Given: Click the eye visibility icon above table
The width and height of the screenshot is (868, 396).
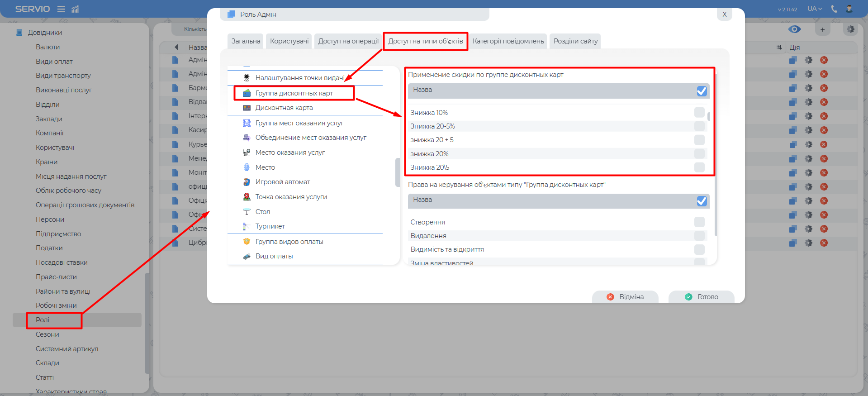Looking at the screenshot, I should (x=794, y=29).
